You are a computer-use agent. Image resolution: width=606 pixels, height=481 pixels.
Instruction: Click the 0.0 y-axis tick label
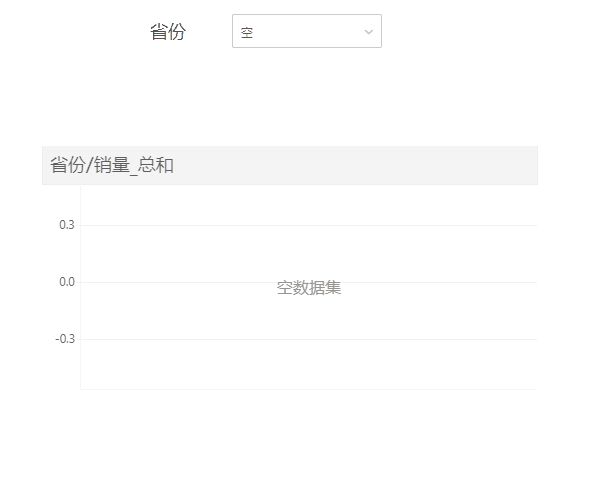click(x=66, y=282)
